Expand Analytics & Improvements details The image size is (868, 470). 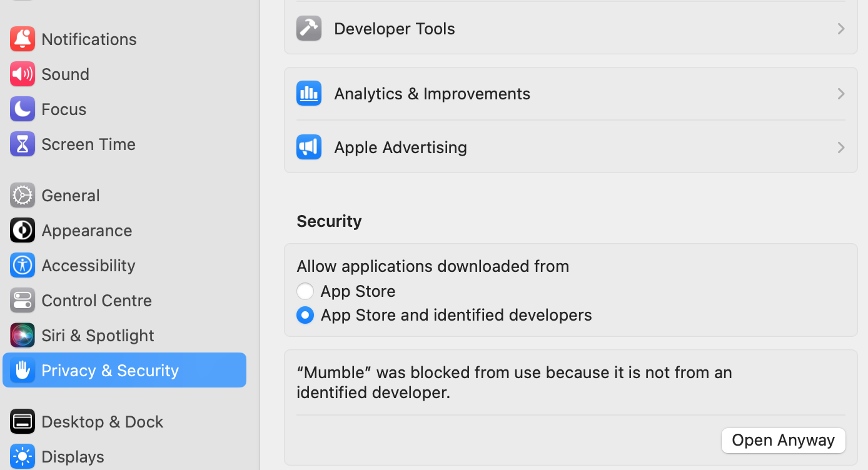pyautogui.click(x=841, y=93)
